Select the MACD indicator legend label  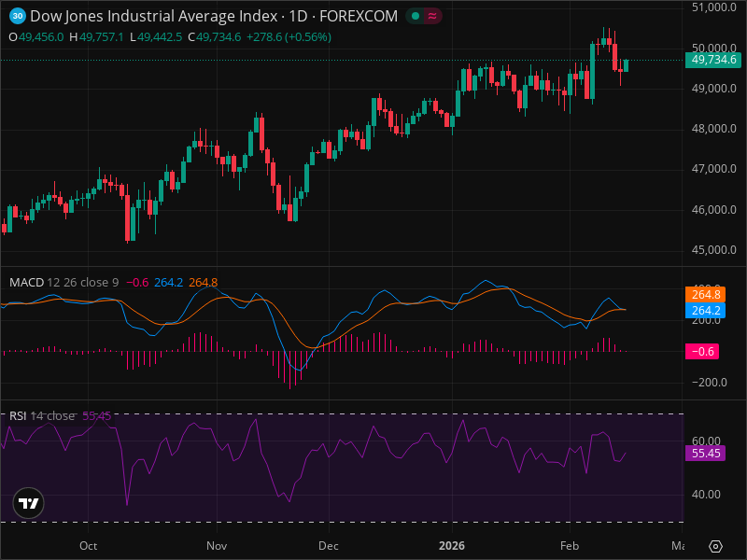click(x=27, y=283)
